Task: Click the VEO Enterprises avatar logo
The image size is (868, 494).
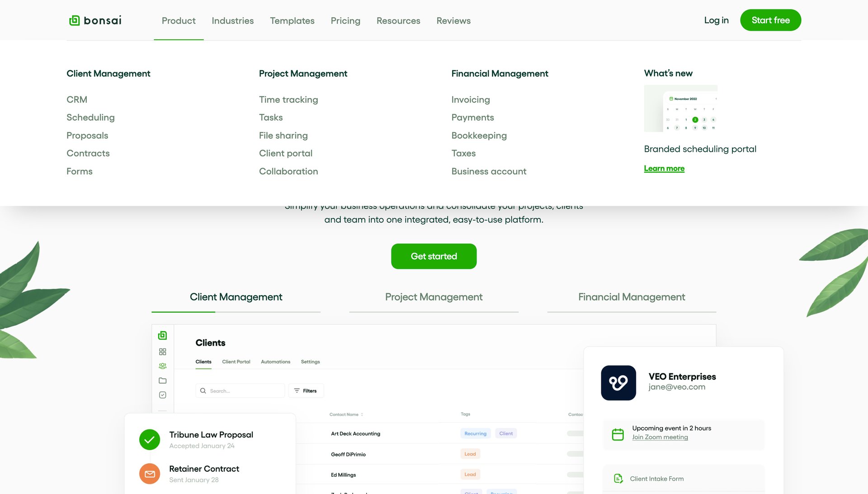Action: tap(618, 383)
